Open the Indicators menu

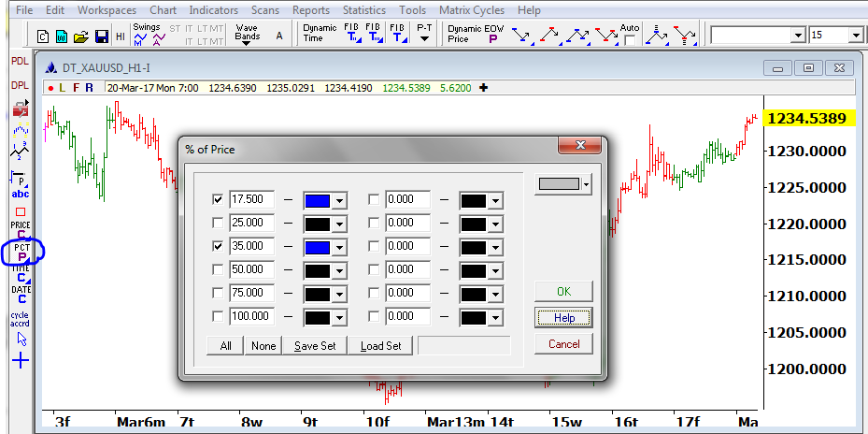214,10
